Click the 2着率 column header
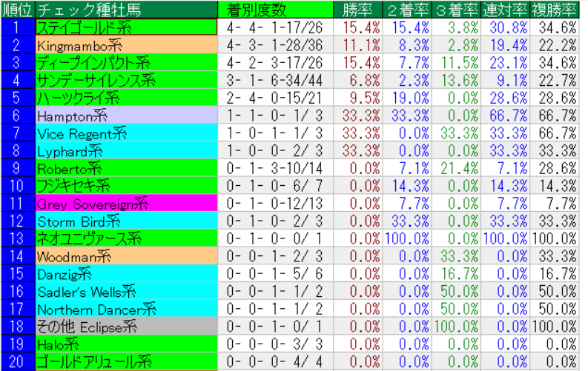Screen dimensions: 588x371 coord(407,9)
